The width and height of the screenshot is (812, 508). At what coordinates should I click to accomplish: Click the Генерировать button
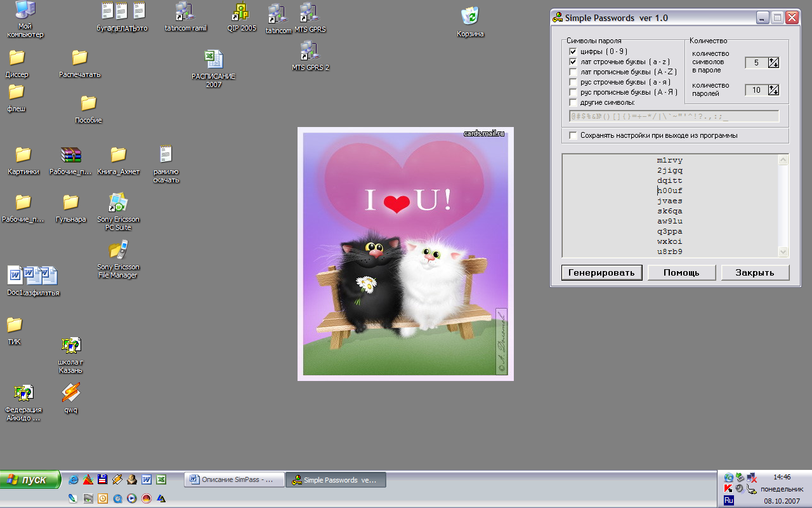pyautogui.click(x=601, y=272)
